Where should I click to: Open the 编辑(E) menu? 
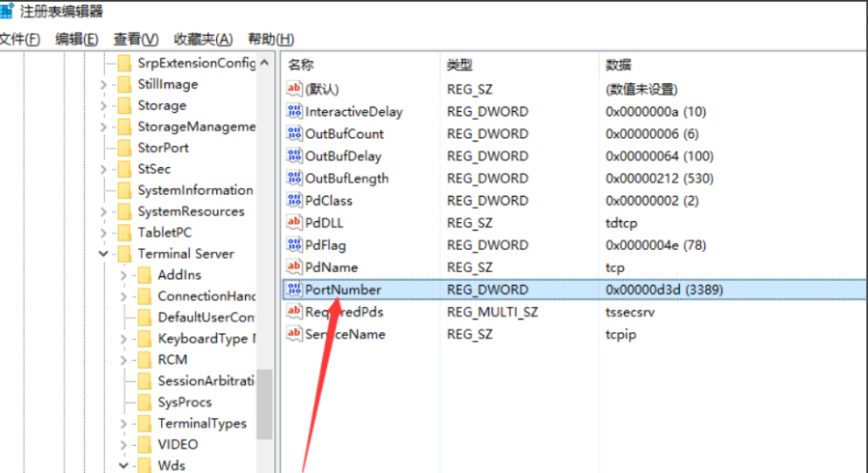[76, 40]
